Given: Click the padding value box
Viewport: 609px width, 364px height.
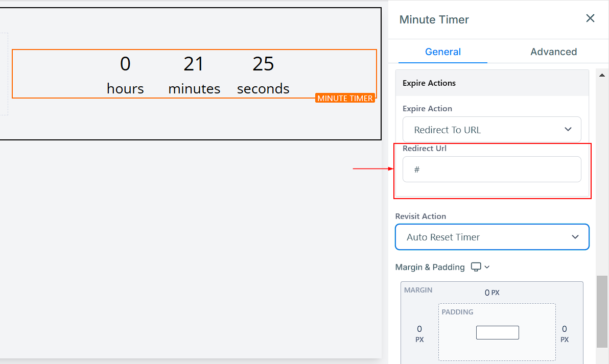Looking at the screenshot, I should [497, 332].
